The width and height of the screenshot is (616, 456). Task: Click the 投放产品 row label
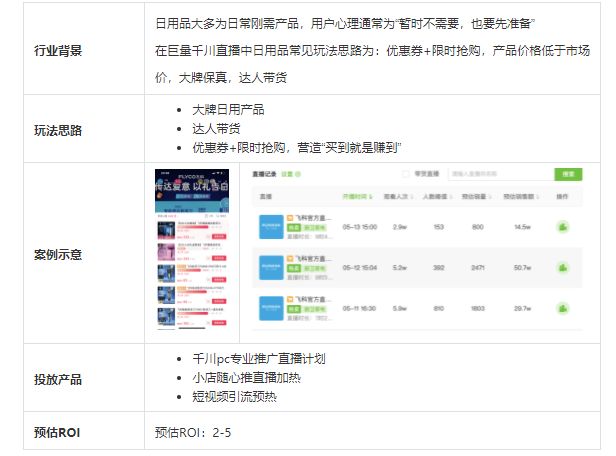pos(58,379)
